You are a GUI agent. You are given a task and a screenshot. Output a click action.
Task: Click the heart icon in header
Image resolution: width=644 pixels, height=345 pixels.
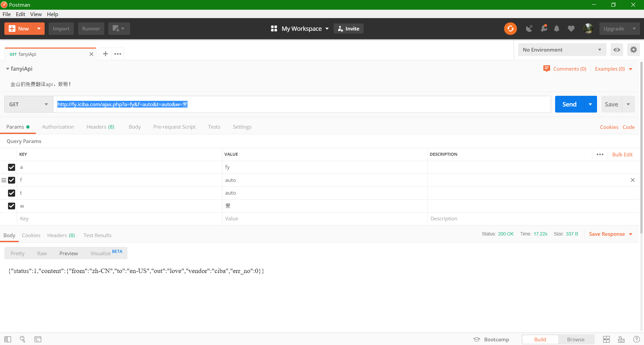pyautogui.click(x=571, y=29)
